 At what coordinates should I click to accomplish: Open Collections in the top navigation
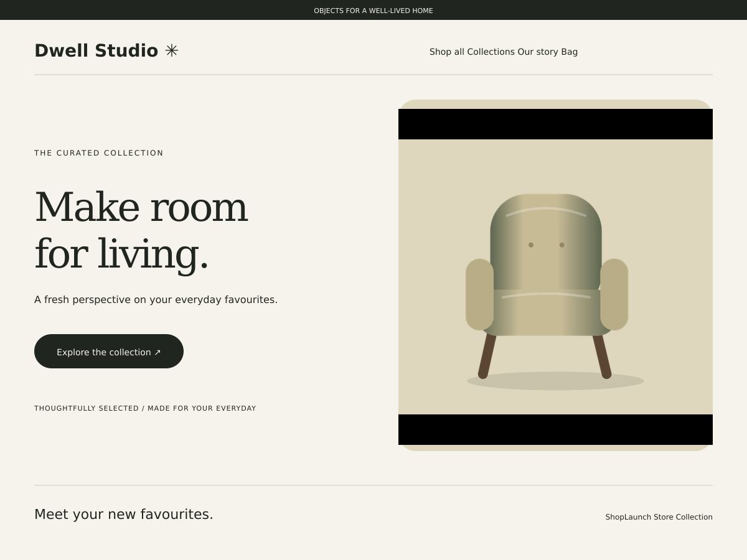[491, 52]
